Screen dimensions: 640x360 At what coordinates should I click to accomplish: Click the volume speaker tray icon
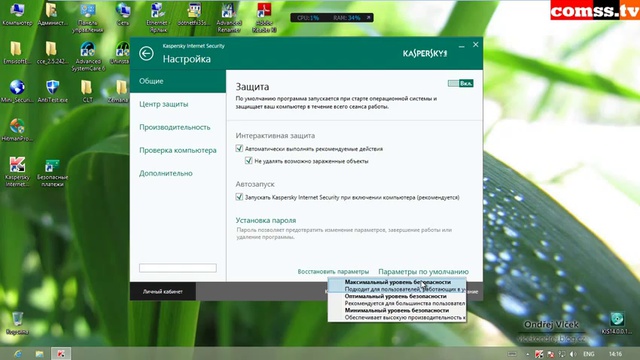tap(573, 354)
